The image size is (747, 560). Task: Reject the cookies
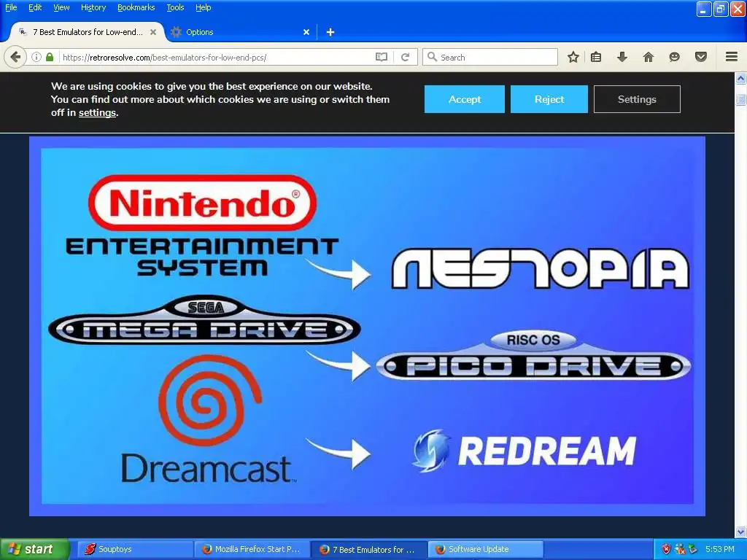[x=549, y=99]
